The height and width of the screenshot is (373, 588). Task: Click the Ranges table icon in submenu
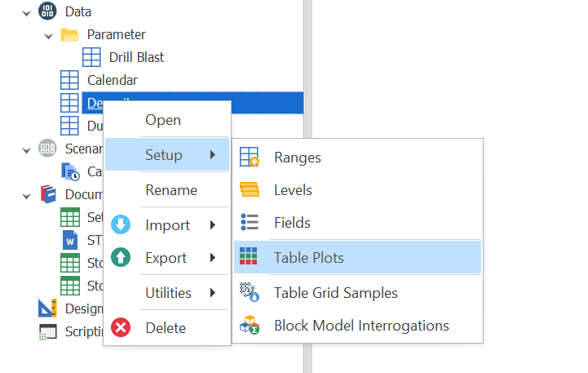[x=249, y=158]
